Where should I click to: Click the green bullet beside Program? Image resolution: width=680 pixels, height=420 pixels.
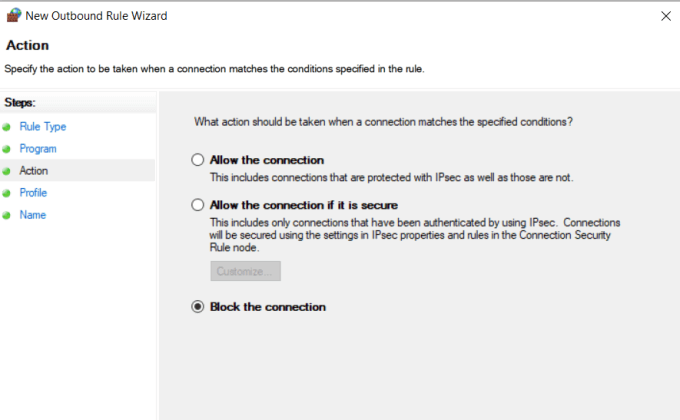pos(7,149)
